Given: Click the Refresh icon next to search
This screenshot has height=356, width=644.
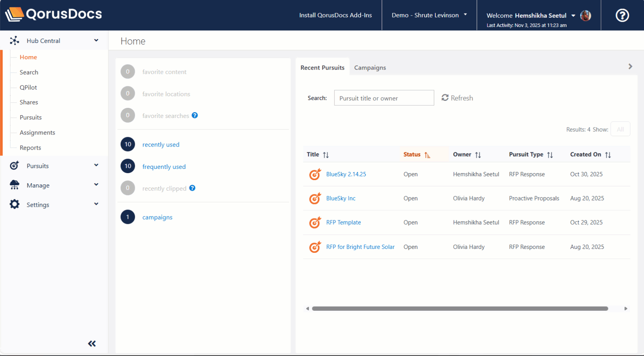Looking at the screenshot, I should pyautogui.click(x=445, y=98).
